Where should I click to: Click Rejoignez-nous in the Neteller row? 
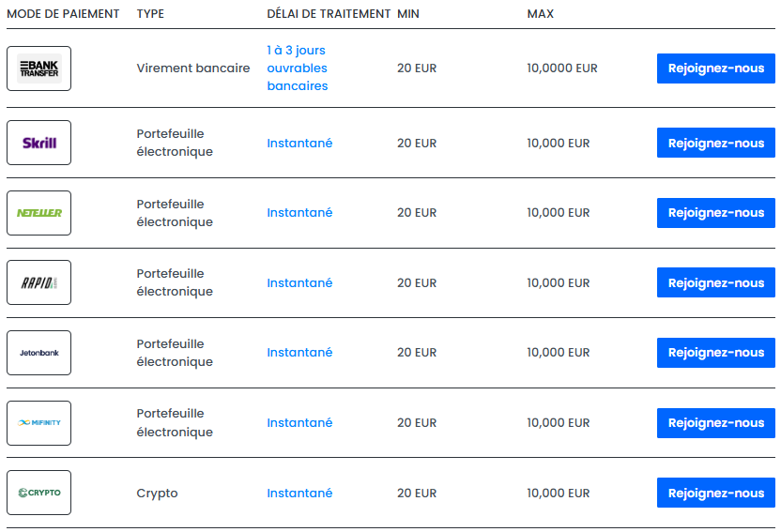[715, 213]
